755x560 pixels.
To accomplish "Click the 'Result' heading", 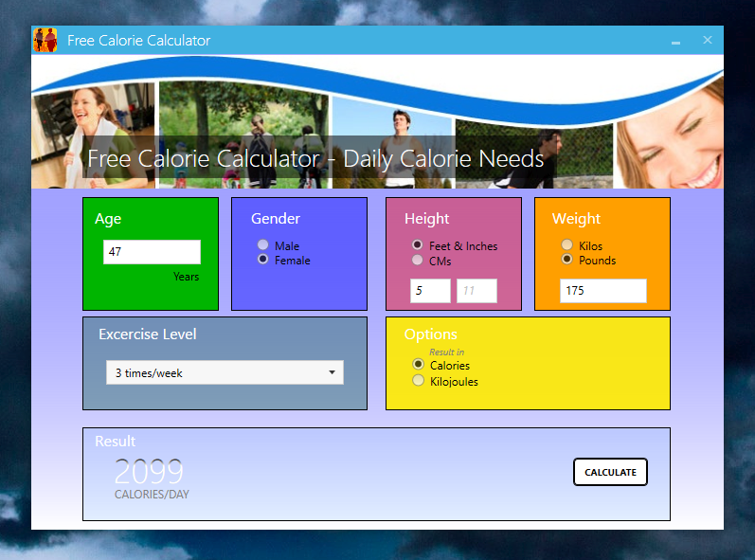I will 115,441.
